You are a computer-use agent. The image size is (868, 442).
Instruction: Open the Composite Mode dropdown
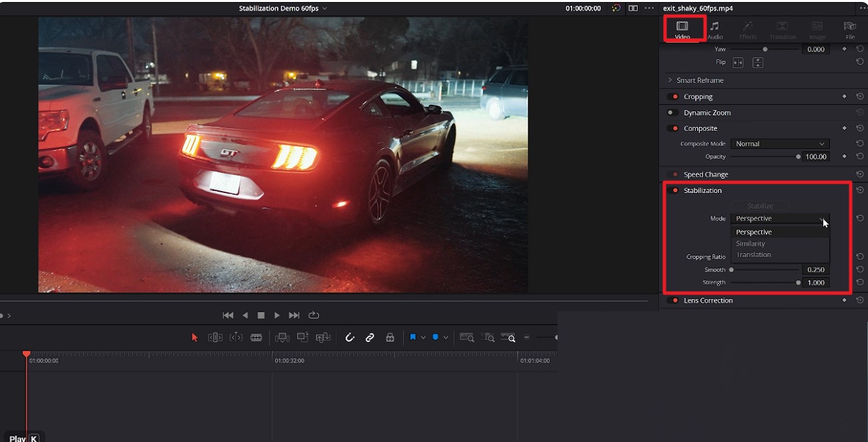(780, 143)
